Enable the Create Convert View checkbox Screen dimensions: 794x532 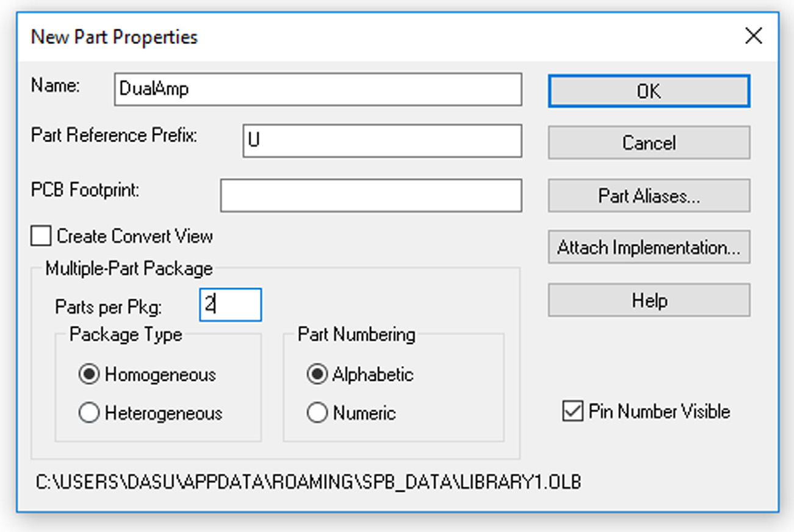point(41,236)
